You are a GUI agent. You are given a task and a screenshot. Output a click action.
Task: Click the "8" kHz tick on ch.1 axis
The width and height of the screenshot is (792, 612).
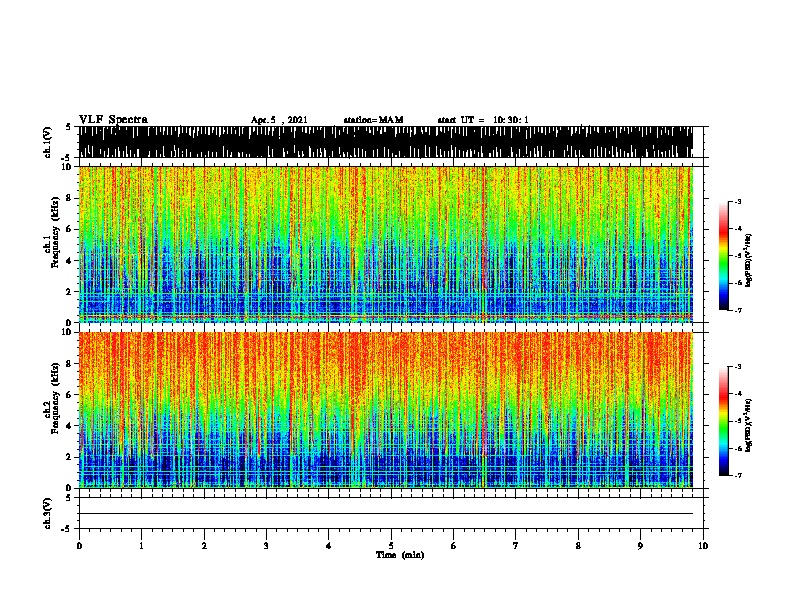click(x=70, y=198)
